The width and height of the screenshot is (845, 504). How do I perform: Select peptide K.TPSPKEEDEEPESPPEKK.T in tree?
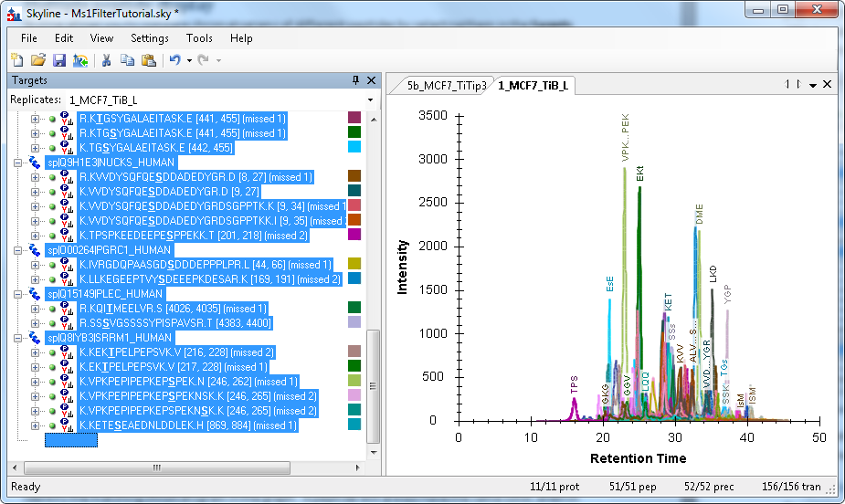pos(194,235)
